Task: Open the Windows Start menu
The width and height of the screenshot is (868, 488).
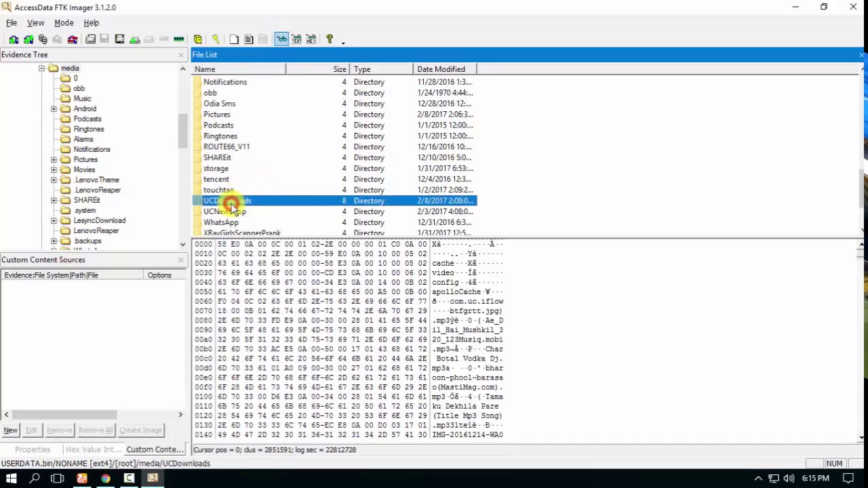Action: click(11, 479)
